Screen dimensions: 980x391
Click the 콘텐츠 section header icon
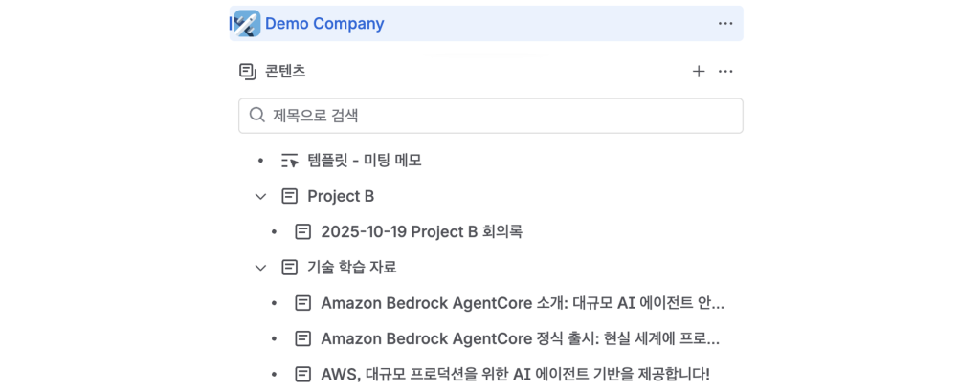click(x=248, y=72)
